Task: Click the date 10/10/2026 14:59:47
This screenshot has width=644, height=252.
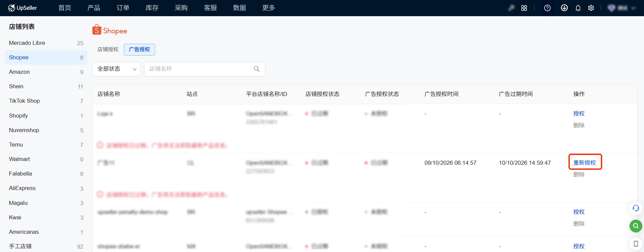Action: coord(525,163)
